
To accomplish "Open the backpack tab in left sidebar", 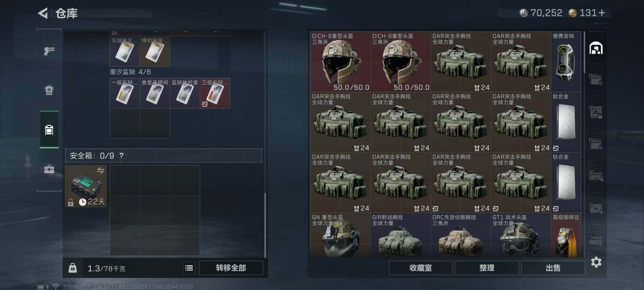I will tap(49, 90).
